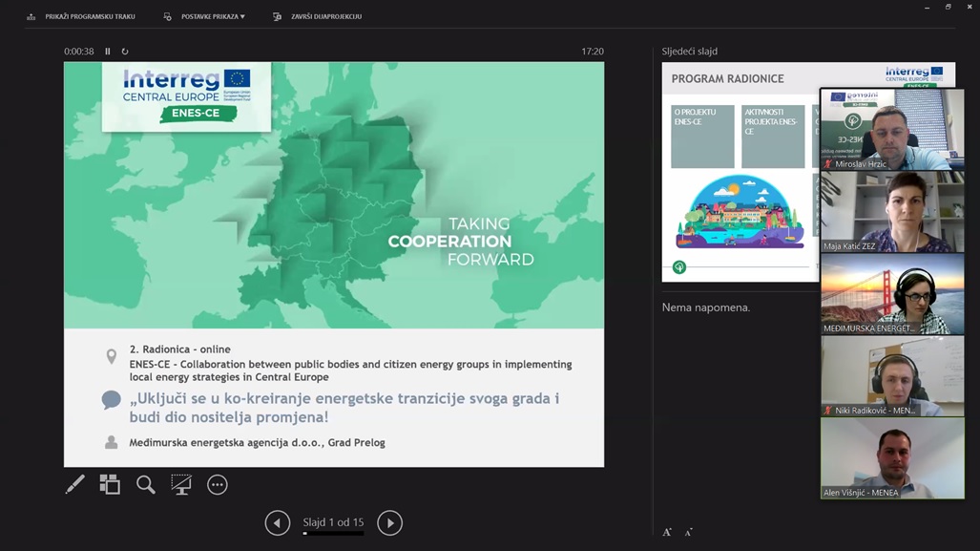
Task: Select the pen and laser pointer tool
Action: click(x=74, y=485)
